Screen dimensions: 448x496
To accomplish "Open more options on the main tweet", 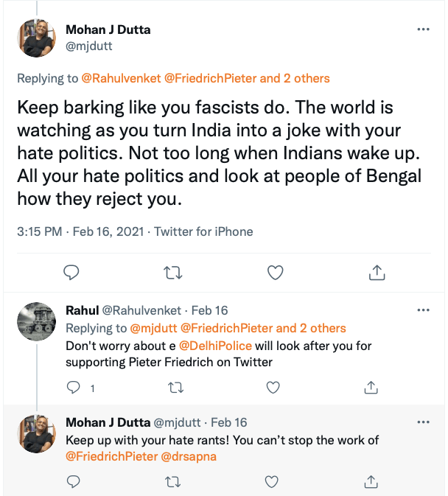I will [x=423, y=29].
